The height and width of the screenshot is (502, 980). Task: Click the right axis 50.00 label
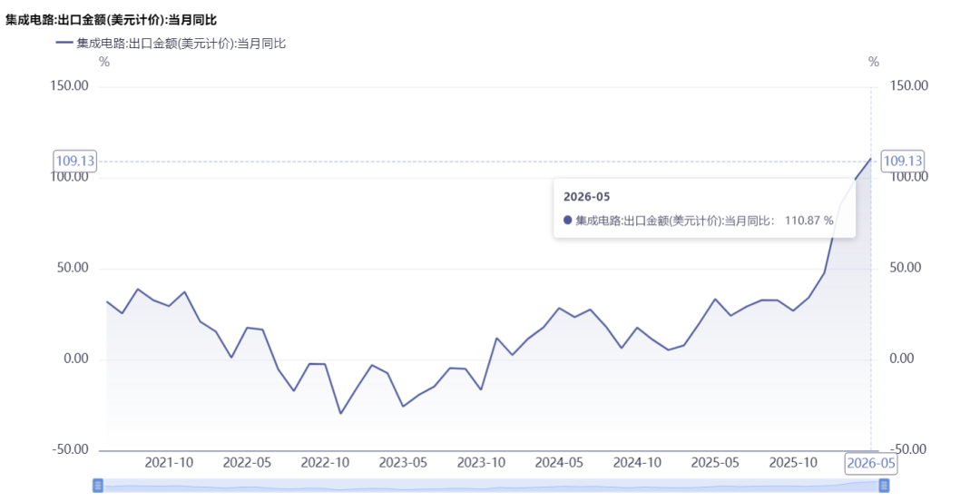(x=906, y=268)
